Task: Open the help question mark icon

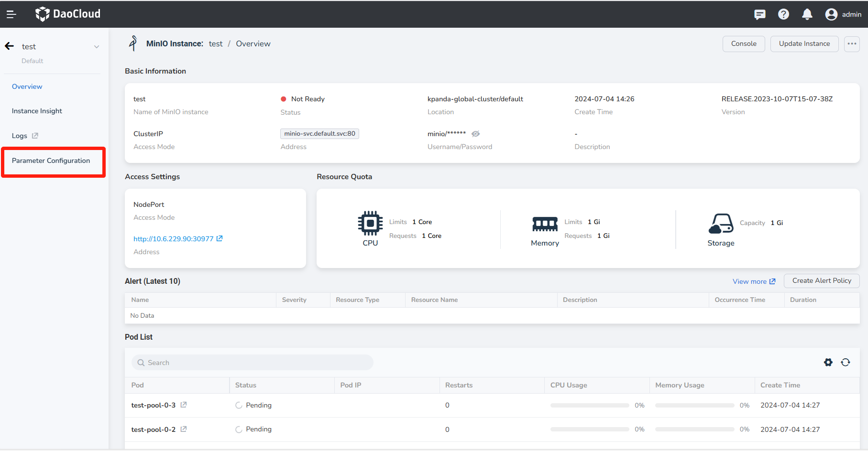Action: coord(783,14)
